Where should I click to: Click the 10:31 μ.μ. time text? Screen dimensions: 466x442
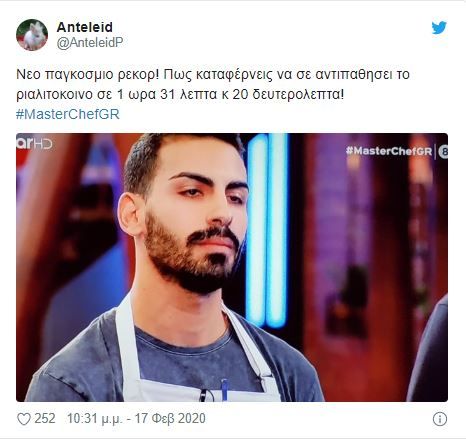(x=95, y=419)
